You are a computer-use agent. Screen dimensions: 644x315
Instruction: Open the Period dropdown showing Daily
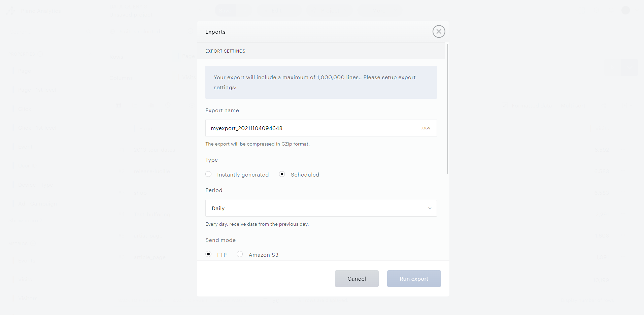tap(321, 208)
